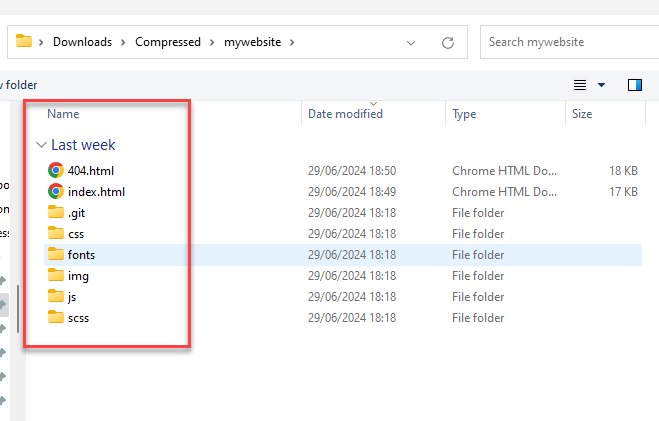Click the Chrome icon beside index.html
Screen dimensions: 659x421
[55, 192]
